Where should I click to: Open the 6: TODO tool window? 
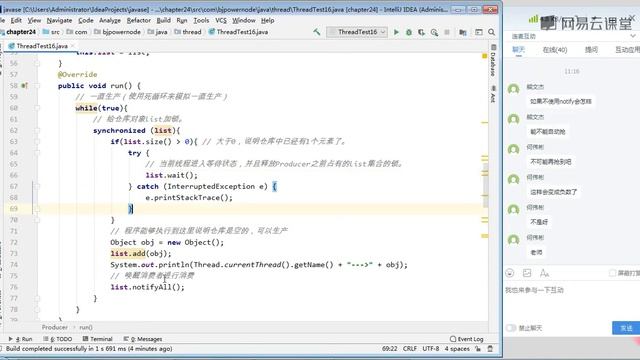click(x=58, y=339)
